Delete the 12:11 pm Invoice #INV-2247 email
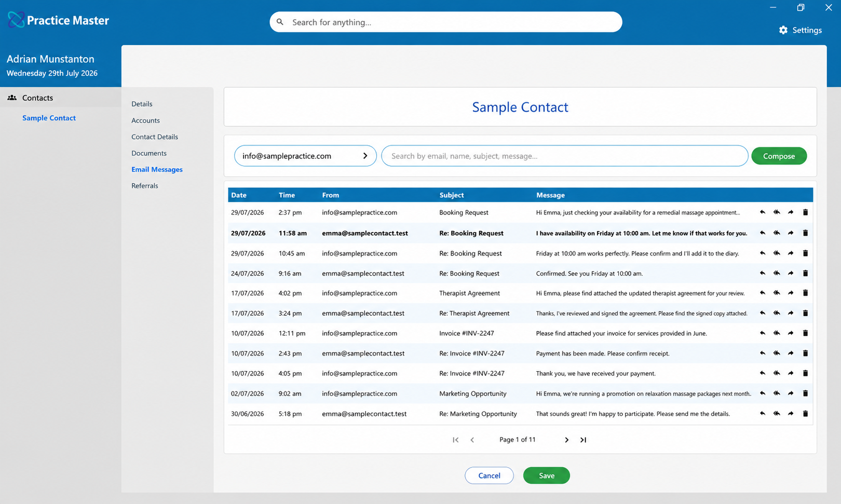Image resolution: width=841 pixels, height=504 pixels. point(805,333)
